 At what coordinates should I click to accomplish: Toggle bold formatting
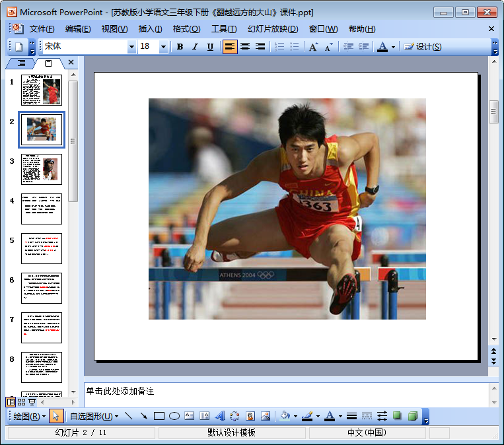[x=180, y=47]
